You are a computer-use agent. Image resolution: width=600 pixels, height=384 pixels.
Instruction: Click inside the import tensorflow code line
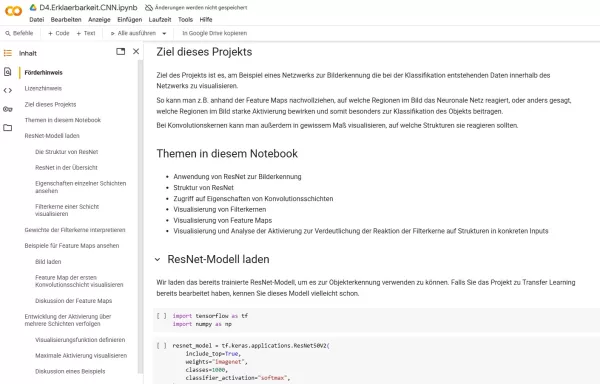point(210,316)
